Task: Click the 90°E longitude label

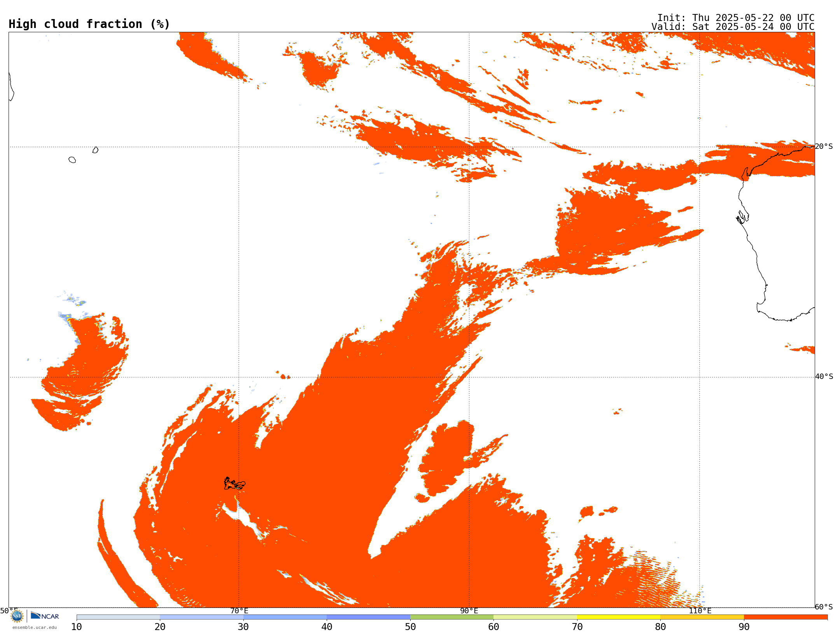Action: 469,611
